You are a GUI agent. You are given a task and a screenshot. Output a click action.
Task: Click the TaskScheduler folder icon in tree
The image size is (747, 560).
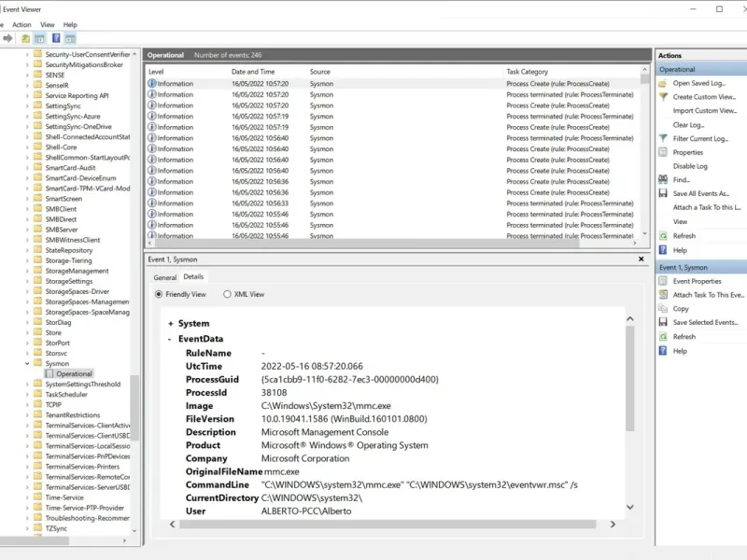point(38,394)
